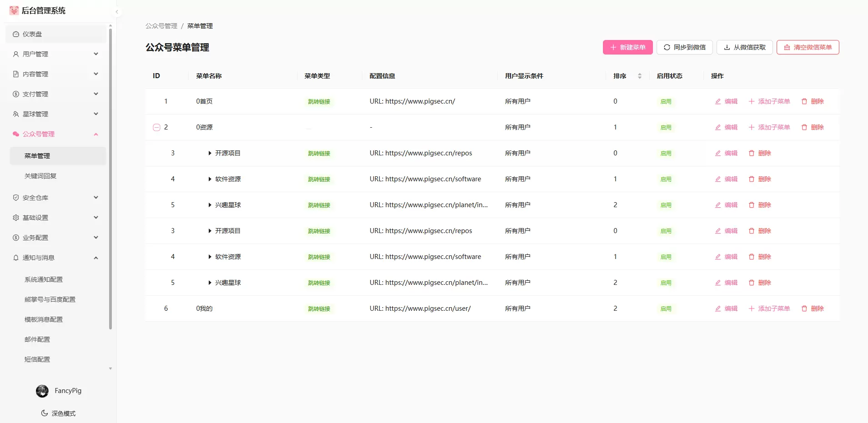The image size is (868, 423).
Task: Click the 0首页 menu name cell
Action: [x=205, y=101]
